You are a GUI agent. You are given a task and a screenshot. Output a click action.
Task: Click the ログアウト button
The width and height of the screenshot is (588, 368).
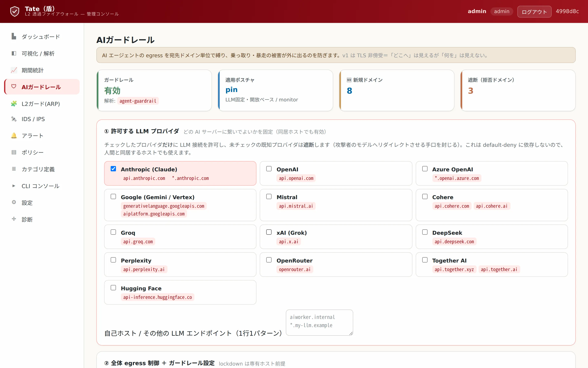[x=534, y=11]
